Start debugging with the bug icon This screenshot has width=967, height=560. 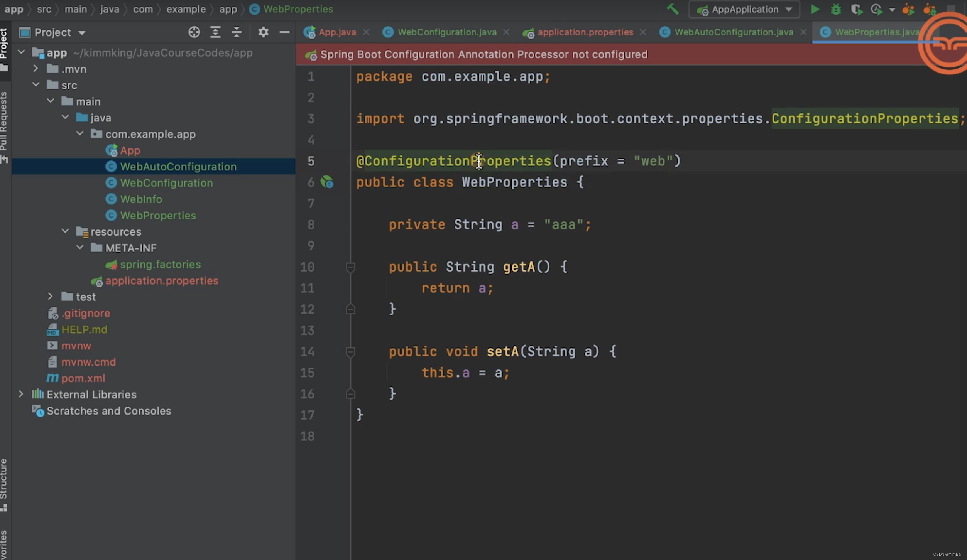coord(835,9)
